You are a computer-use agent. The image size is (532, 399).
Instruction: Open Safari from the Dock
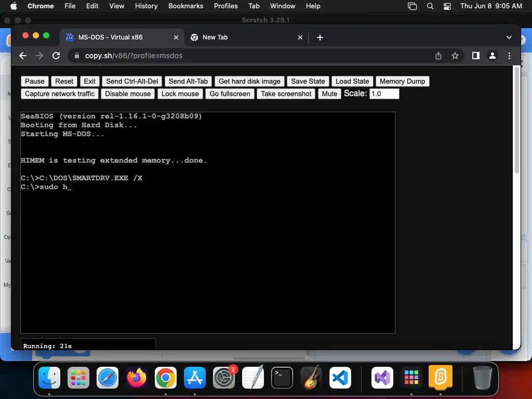[108, 378]
